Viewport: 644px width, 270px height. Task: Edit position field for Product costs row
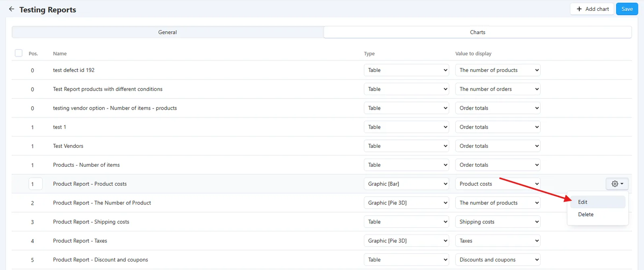tap(35, 184)
